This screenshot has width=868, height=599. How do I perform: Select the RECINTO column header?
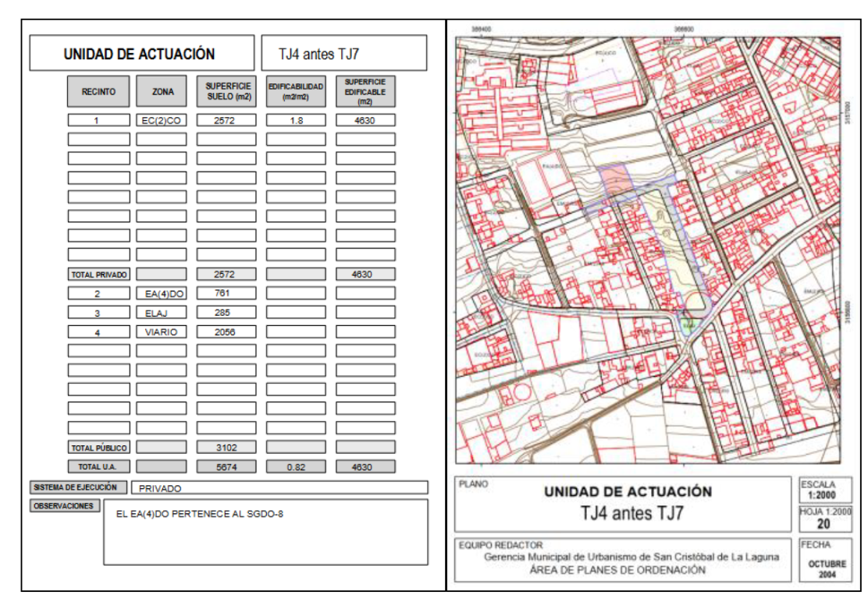(98, 92)
